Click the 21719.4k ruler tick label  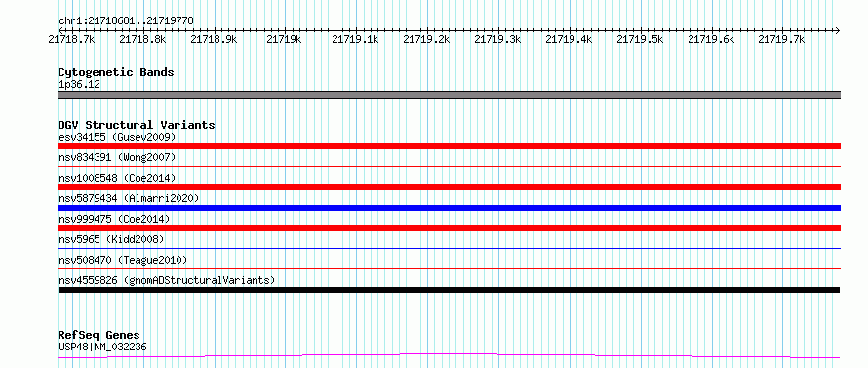(569, 39)
